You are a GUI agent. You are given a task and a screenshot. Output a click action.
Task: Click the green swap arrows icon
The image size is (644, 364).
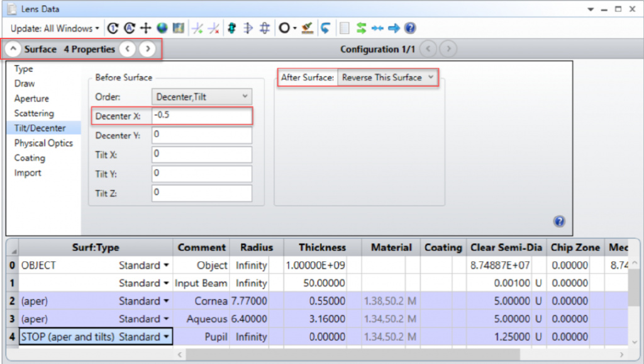pos(361,28)
